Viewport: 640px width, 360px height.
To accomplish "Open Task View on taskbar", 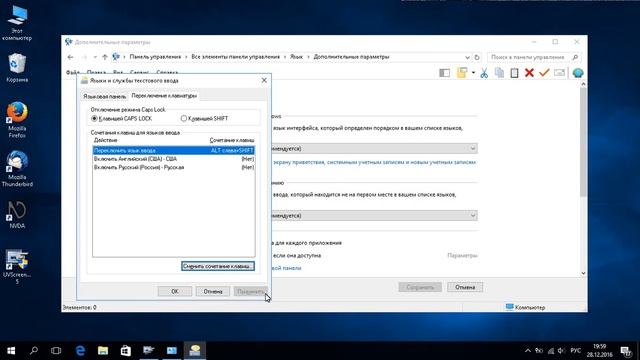I will pyautogui.click(x=56, y=351).
